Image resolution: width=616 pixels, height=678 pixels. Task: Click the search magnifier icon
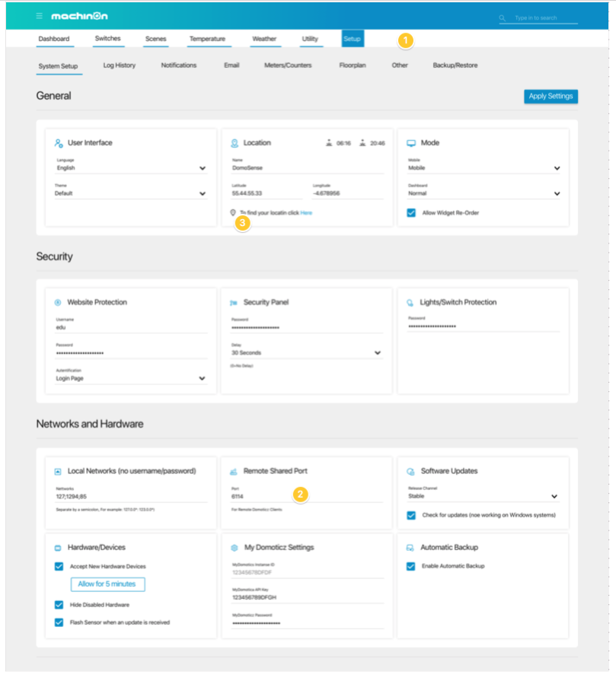pyautogui.click(x=502, y=17)
